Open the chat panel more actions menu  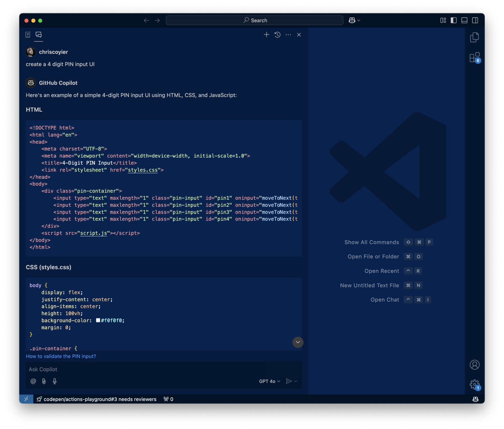288,34
